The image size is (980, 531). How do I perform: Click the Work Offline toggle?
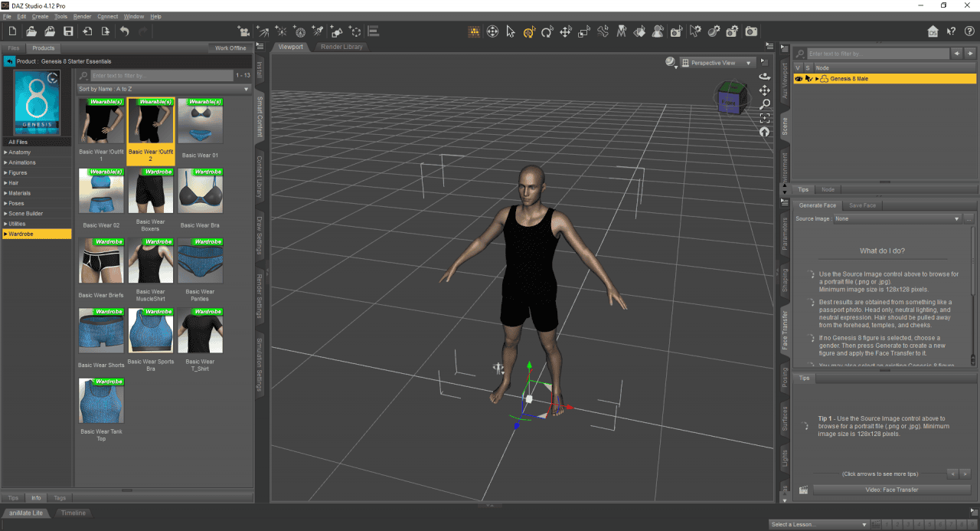point(231,48)
